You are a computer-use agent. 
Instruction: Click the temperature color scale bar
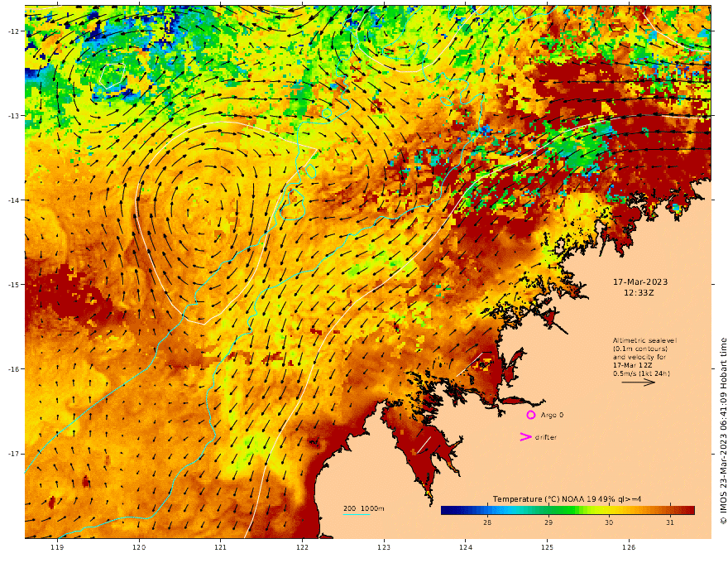click(x=568, y=510)
